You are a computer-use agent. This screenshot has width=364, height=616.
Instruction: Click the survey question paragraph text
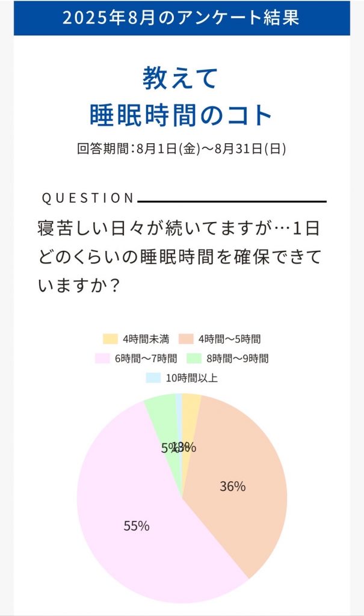tap(180, 256)
